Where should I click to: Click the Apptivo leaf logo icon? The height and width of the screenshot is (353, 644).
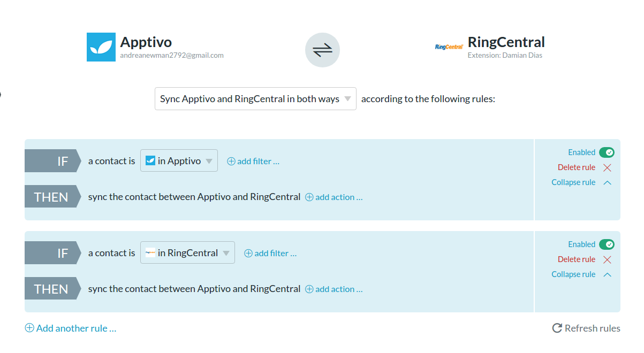[x=101, y=47]
